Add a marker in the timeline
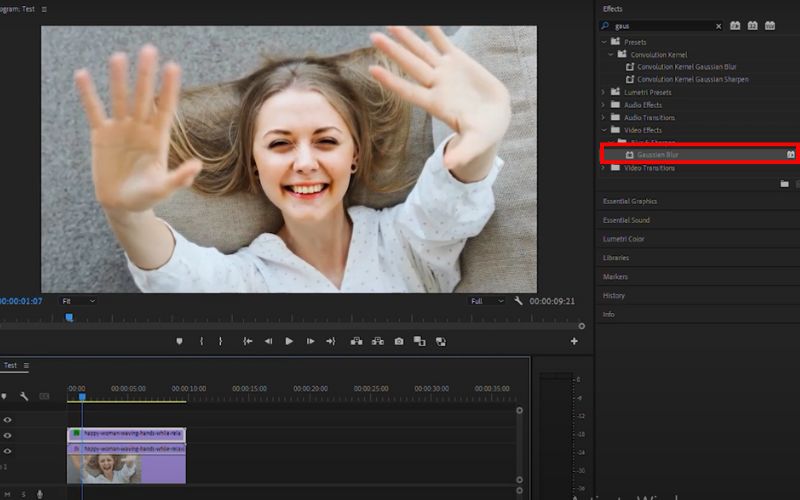800x500 pixels. [4, 396]
